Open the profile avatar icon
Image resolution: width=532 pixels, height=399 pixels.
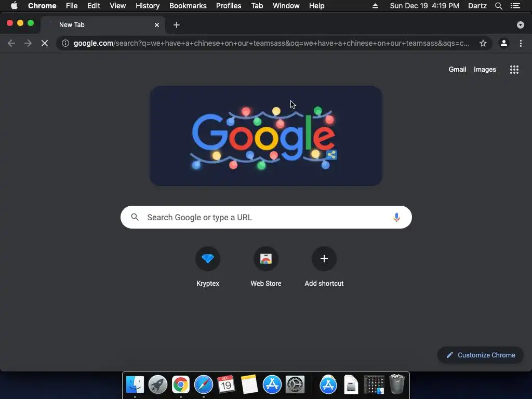[x=504, y=44]
